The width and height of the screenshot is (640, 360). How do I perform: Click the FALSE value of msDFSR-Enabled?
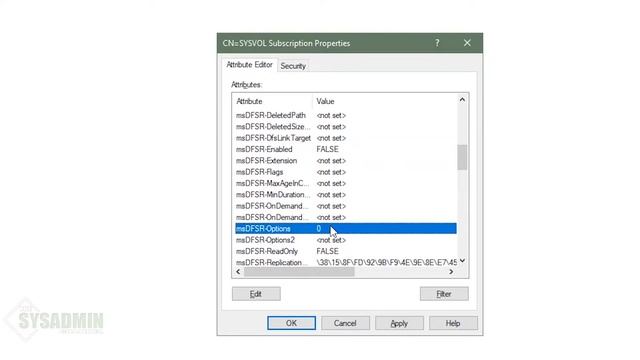327,149
